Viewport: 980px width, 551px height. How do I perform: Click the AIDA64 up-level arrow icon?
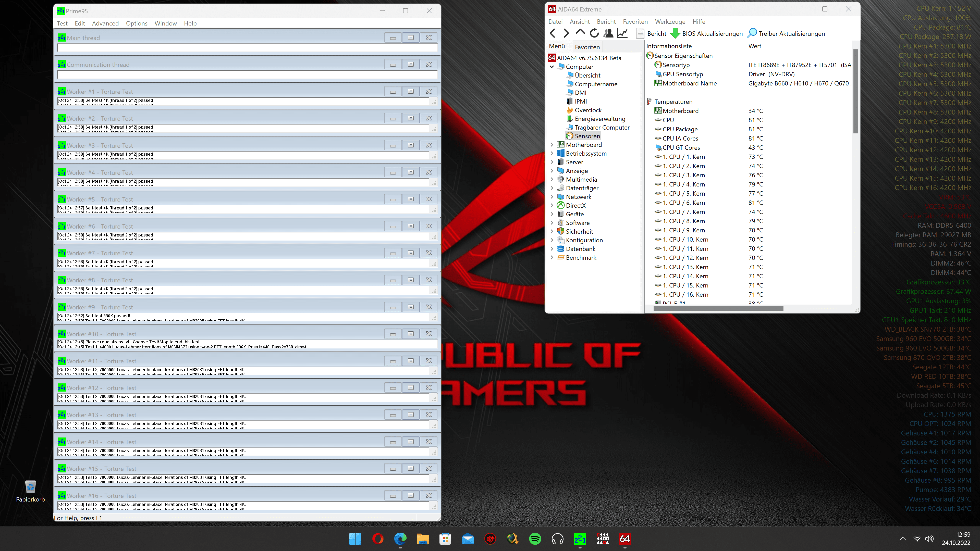[580, 33]
